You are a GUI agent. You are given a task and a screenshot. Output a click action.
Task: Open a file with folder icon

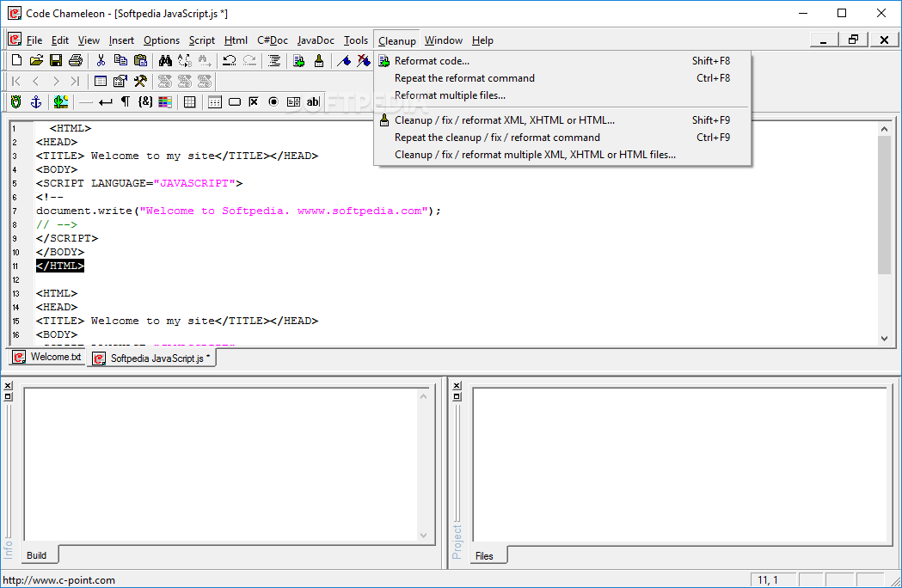(36, 60)
